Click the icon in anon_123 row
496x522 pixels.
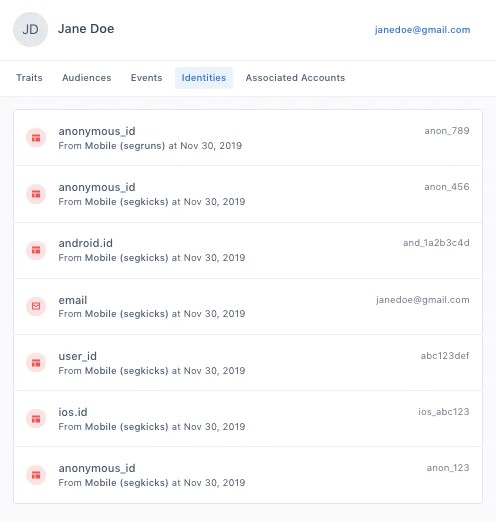tap(36, 475)
